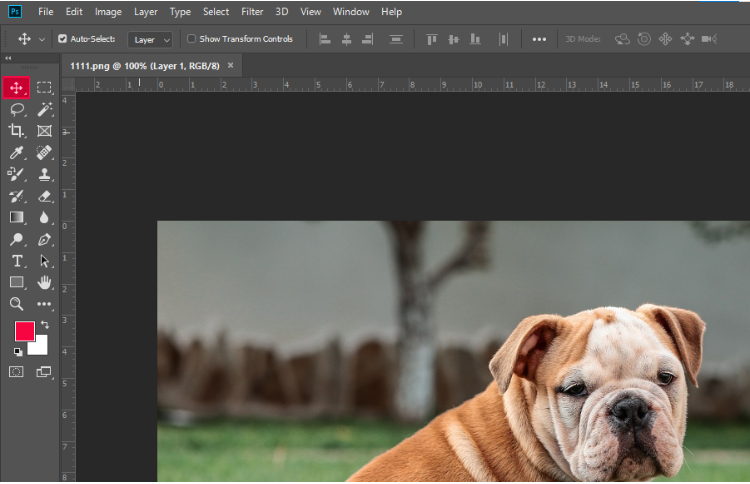Select the Crop tool
Image resolution: width=750 pixels, height=484 pixels.
point(17,131)
